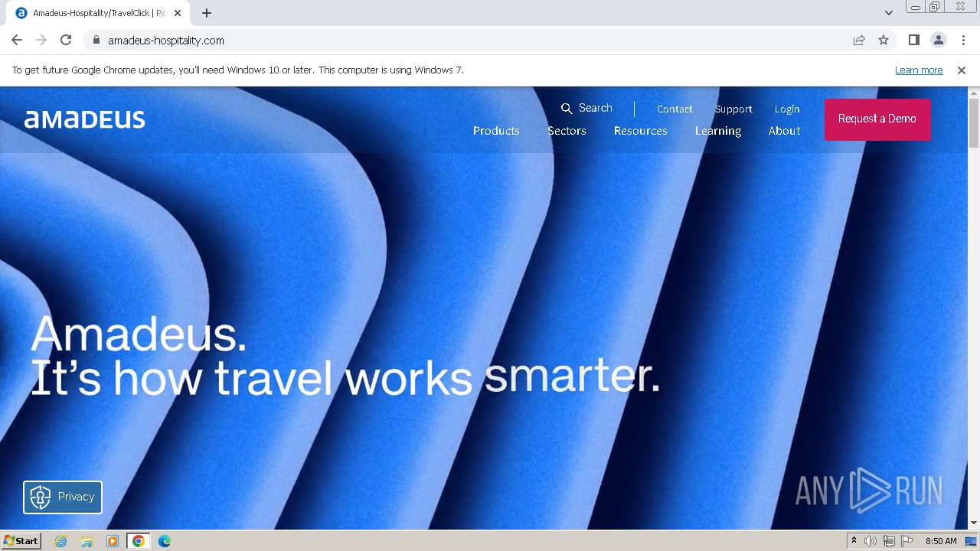Click the scrollbar down arrow
This screenshot has height=551, width=980.
pos(974,523)
